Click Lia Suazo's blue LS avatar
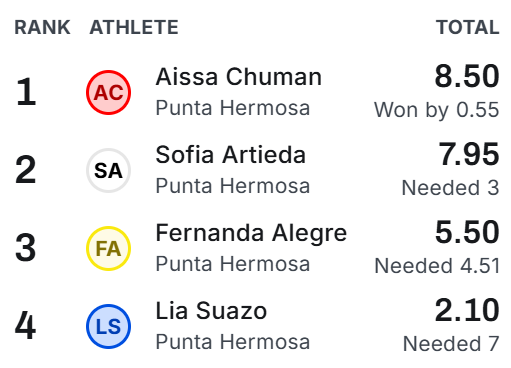Viewport: 511px width, 368px height. tap(108, 326)
